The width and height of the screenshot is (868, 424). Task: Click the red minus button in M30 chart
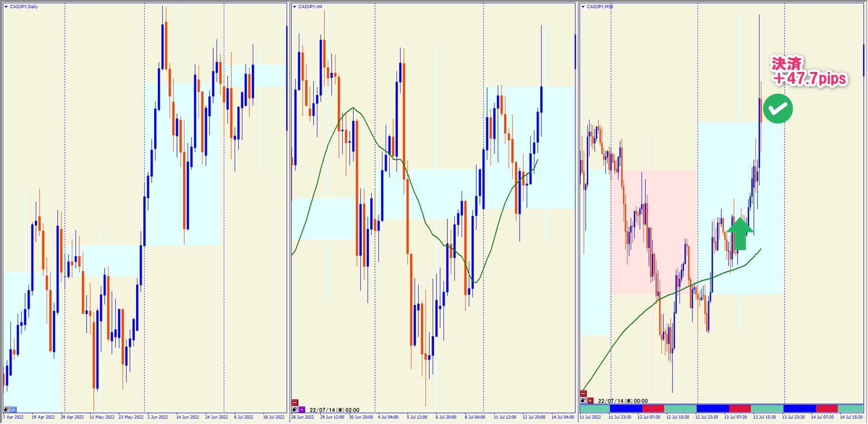coord(583,394)
